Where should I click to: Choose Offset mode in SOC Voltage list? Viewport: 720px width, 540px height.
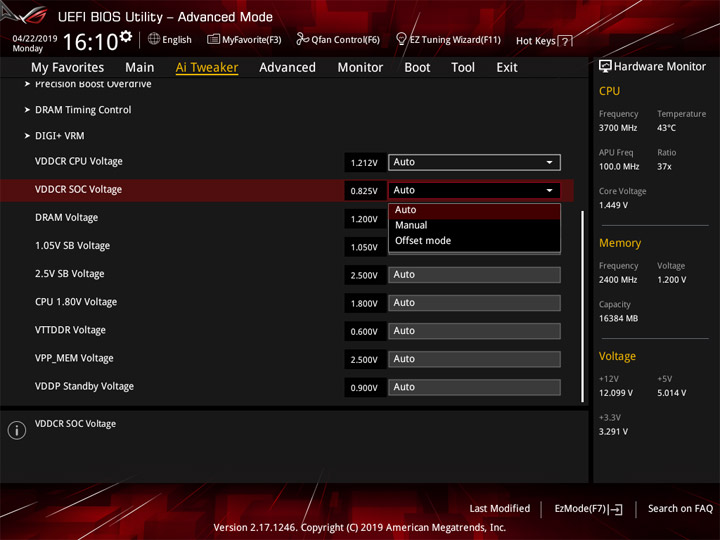(474, 241)
